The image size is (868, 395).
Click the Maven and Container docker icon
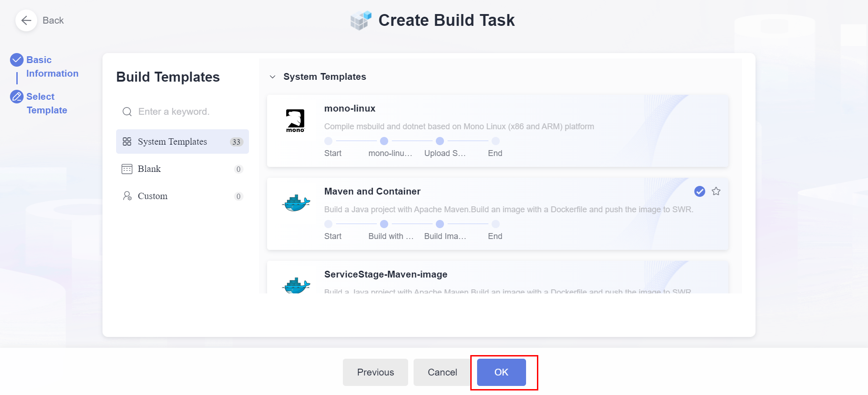(296, 203)
